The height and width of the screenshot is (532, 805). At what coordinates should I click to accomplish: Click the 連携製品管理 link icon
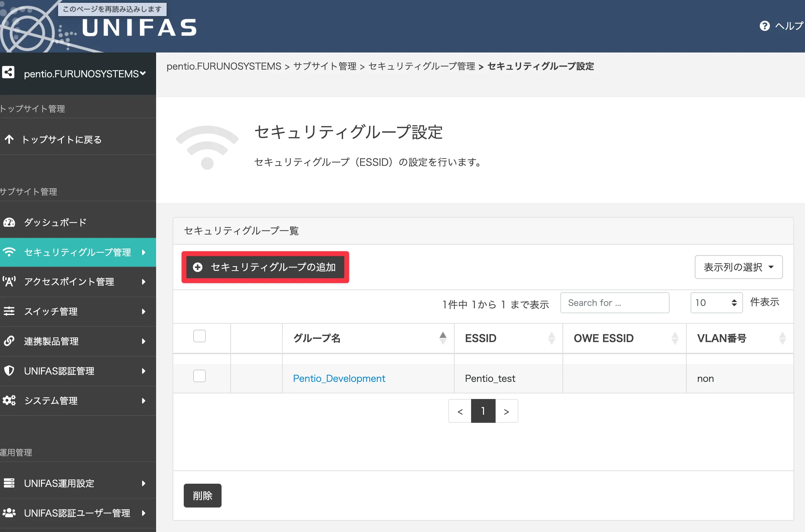click(x=9, y=341)
